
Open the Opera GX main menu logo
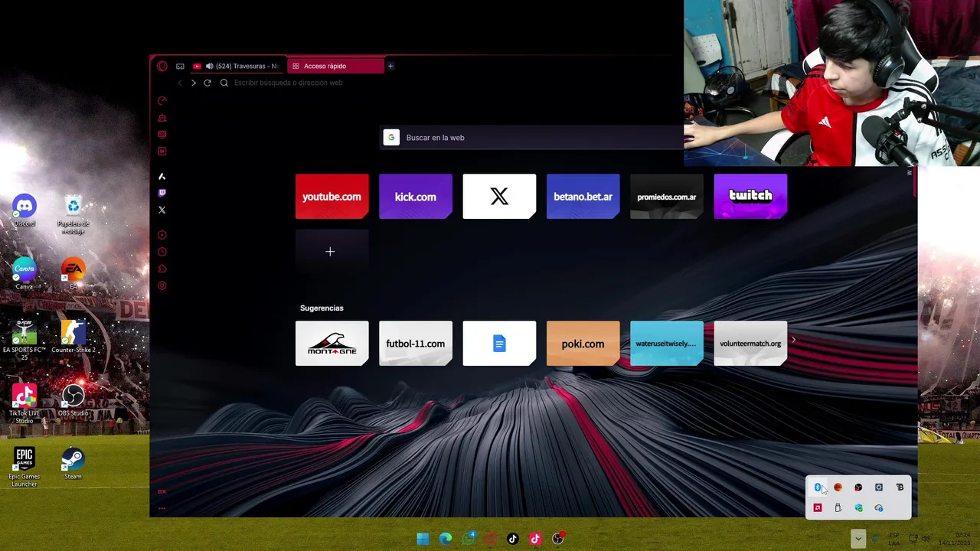pos(162,66)
